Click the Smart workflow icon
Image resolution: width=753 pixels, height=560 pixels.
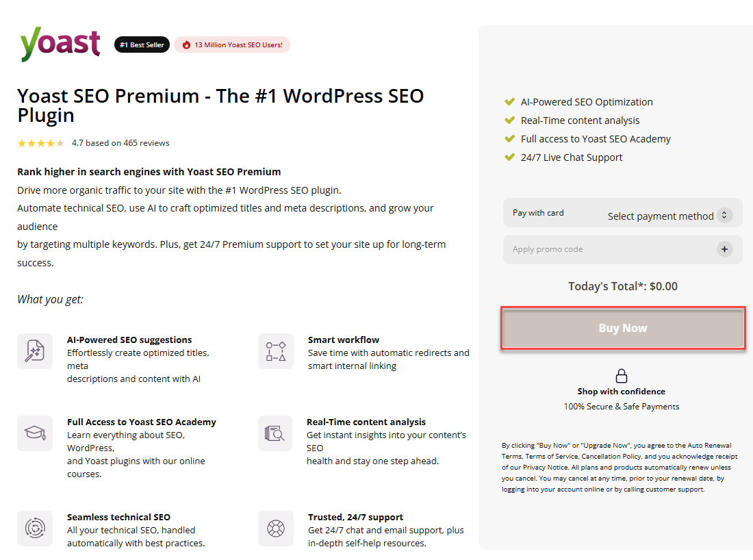(276, 351)
